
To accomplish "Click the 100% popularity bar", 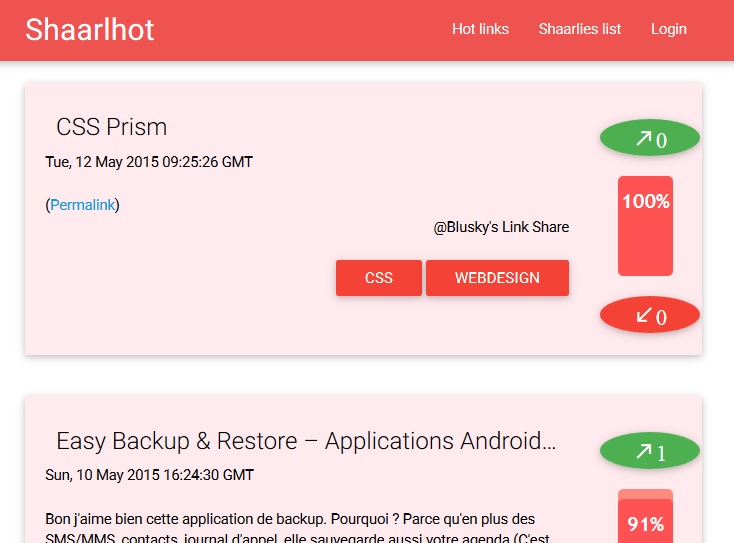I will [x=645, y=226].
